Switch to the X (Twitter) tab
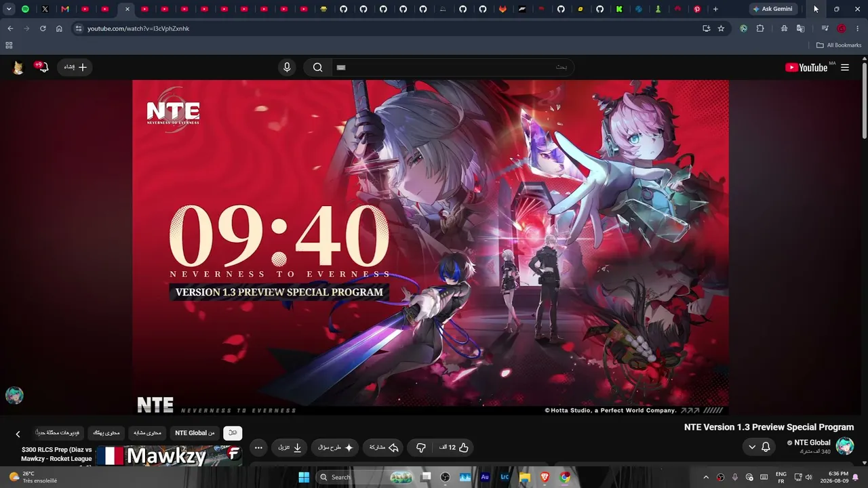868x488 pixels. click(45, 9)
